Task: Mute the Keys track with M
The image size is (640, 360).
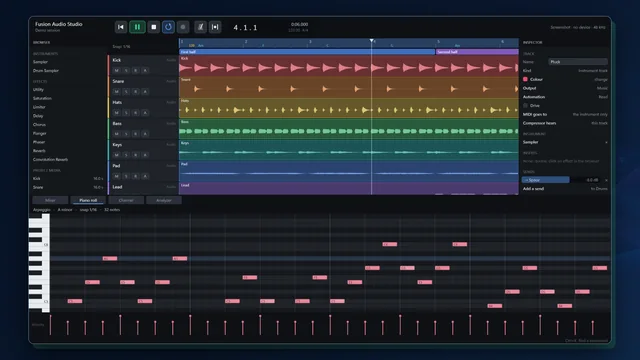Action: pyautogui.click(x=117, y=155)
